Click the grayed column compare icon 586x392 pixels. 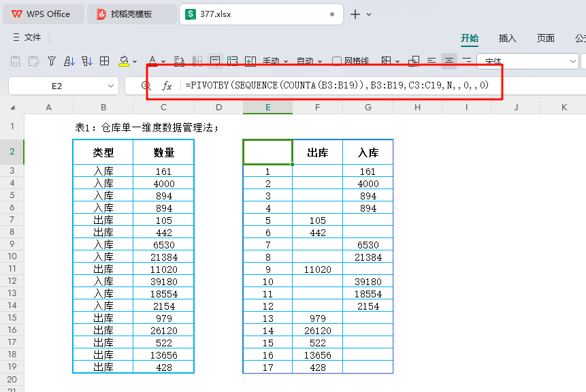197,61
